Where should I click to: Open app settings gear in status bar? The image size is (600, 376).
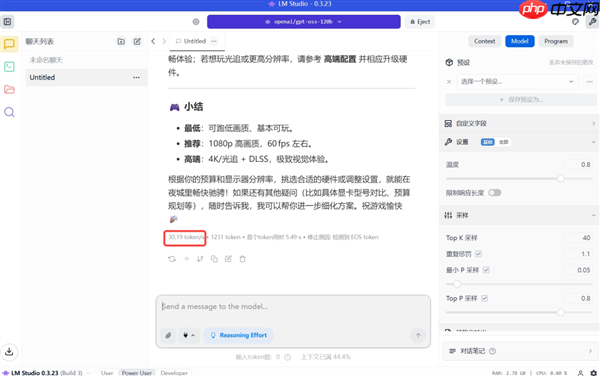tap(593, 373)
